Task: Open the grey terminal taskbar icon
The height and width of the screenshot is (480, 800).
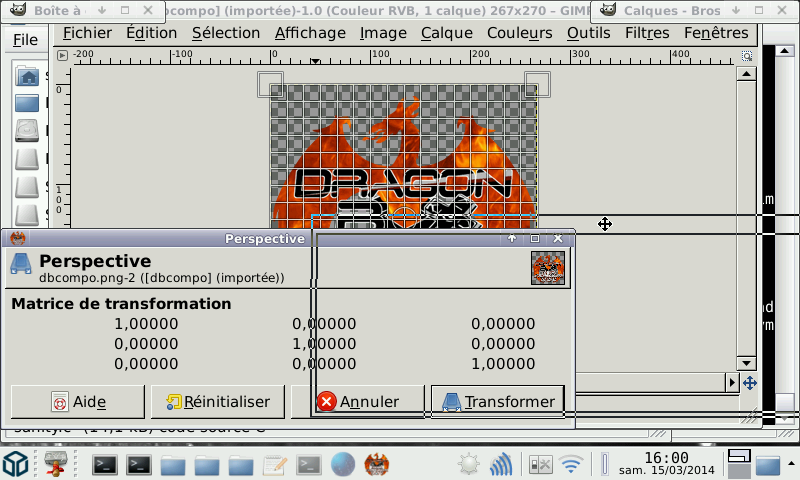Action: [309, 465]
